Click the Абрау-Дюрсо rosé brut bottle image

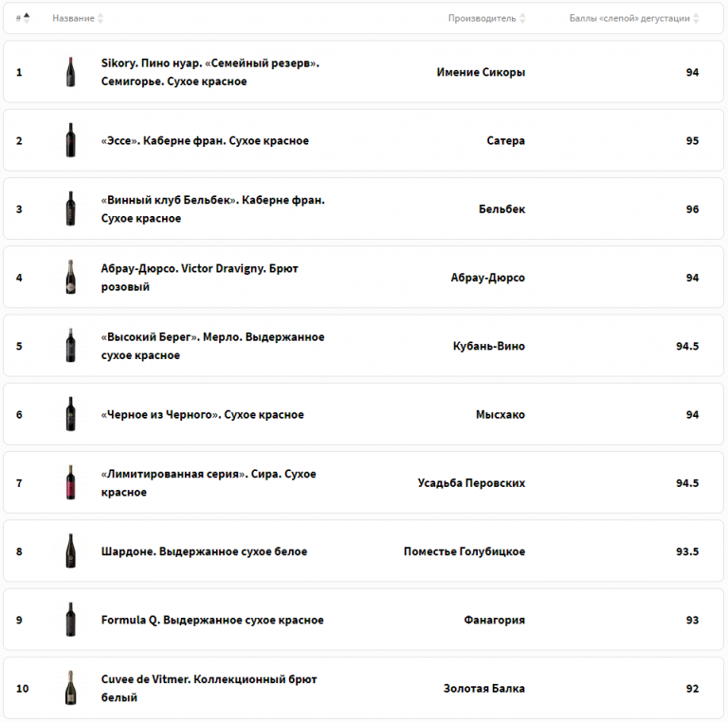(70, 278)
